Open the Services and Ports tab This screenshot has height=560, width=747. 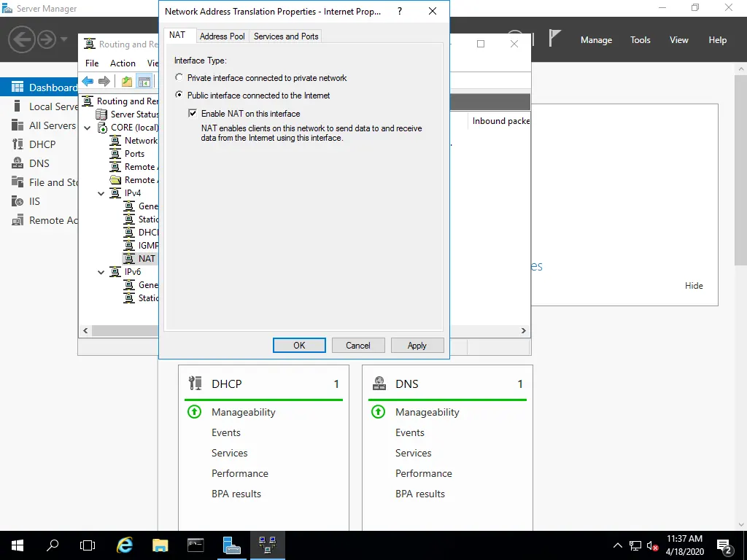(286, 36)
